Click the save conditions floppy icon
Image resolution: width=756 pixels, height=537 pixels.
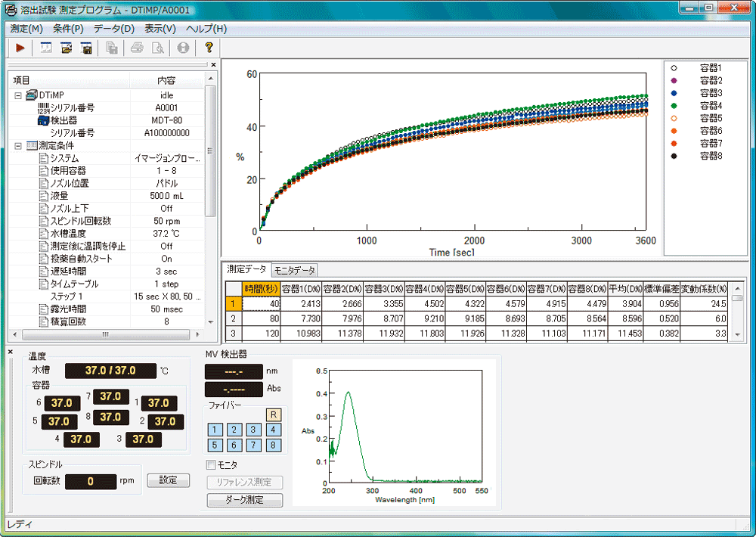tap(87, 48)
